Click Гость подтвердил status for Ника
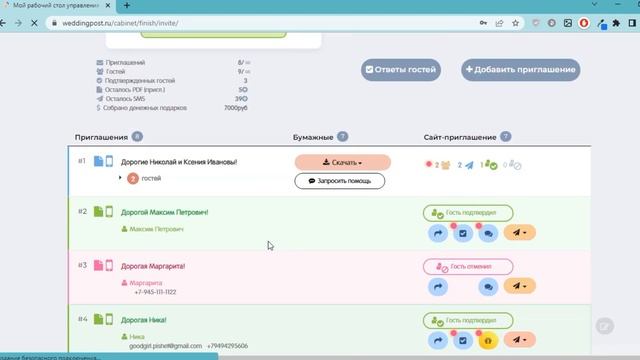Screen dimensions: 640x360 [x=468, y=320]
